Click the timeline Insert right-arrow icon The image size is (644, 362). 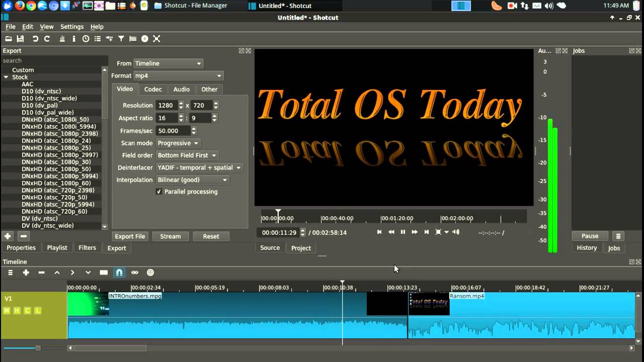tap(72, 273)
